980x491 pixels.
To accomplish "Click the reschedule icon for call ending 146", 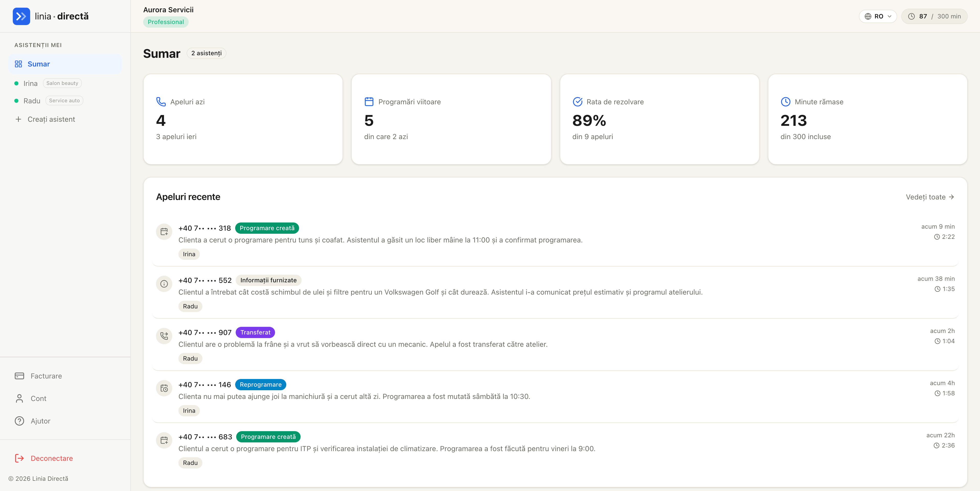I will (x=164, y=388).
